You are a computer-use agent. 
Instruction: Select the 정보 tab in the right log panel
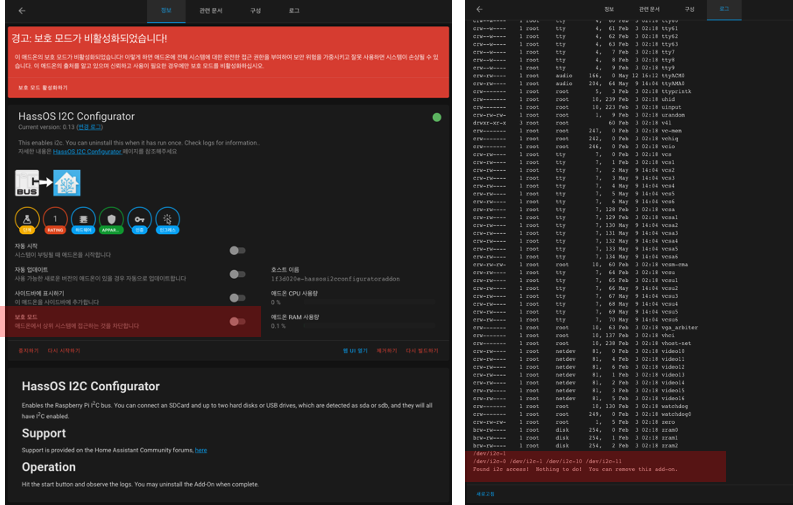(609, 9)
